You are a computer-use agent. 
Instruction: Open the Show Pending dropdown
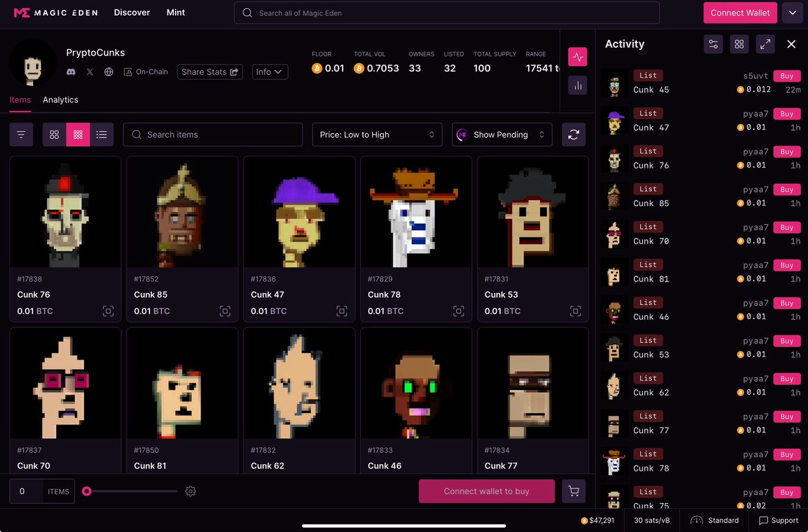[x=502, y=135]
